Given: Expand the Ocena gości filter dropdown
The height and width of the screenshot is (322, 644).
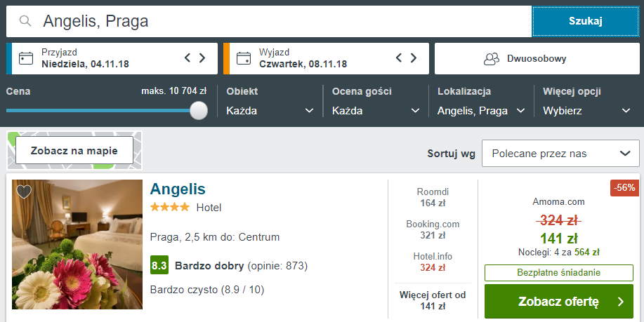Looking at the screenshot, I should click(x=375, y=110).
